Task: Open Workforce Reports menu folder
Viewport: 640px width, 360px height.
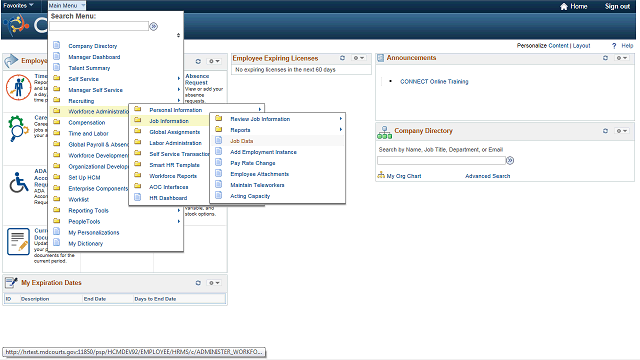Action: (173, 176)
